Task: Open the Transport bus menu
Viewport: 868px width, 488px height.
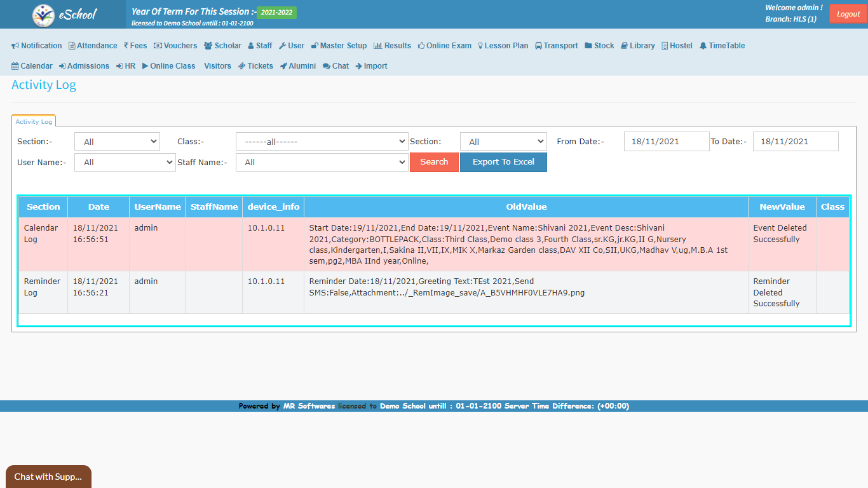Action: pos(556,46)
